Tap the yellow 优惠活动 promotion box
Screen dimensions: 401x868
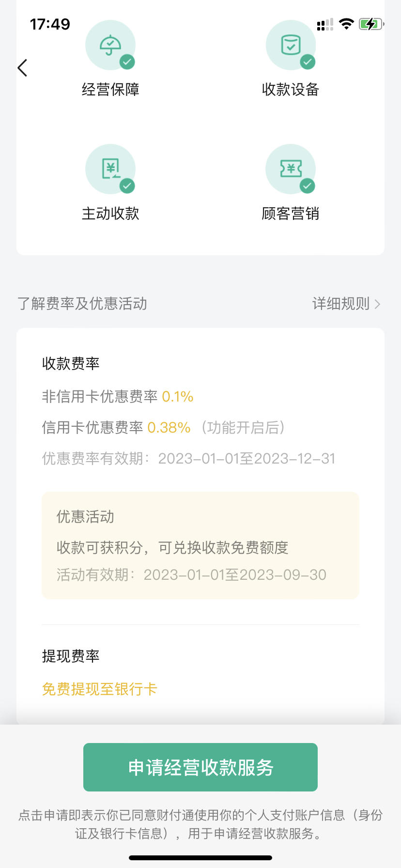click(200, 545)
